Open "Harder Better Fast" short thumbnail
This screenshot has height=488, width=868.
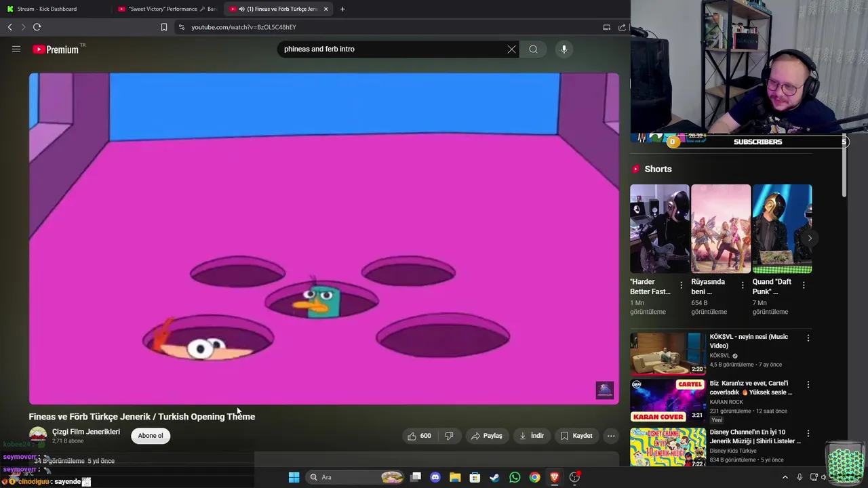(x=659, y=228)
